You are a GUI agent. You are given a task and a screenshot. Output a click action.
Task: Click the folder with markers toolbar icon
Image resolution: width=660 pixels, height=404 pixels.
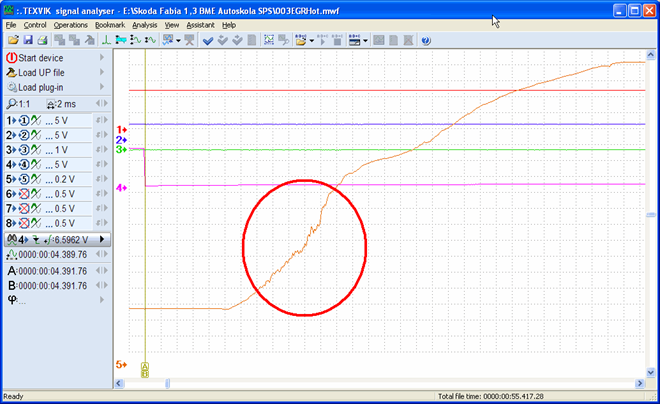tap(301, 40)
